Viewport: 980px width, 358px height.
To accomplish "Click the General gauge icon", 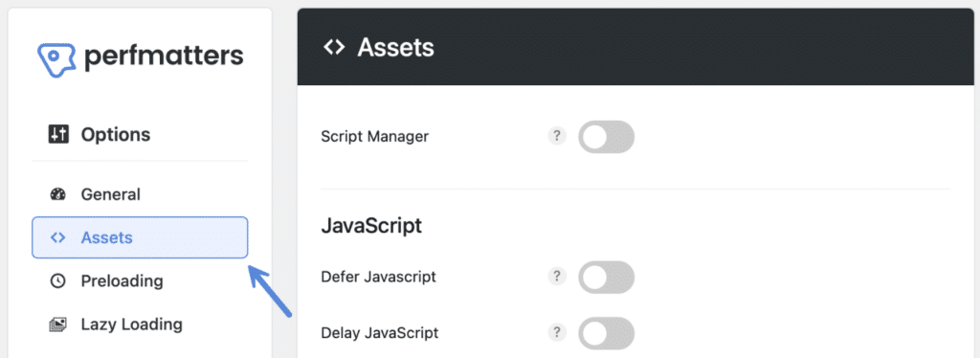I will [57, 194].
